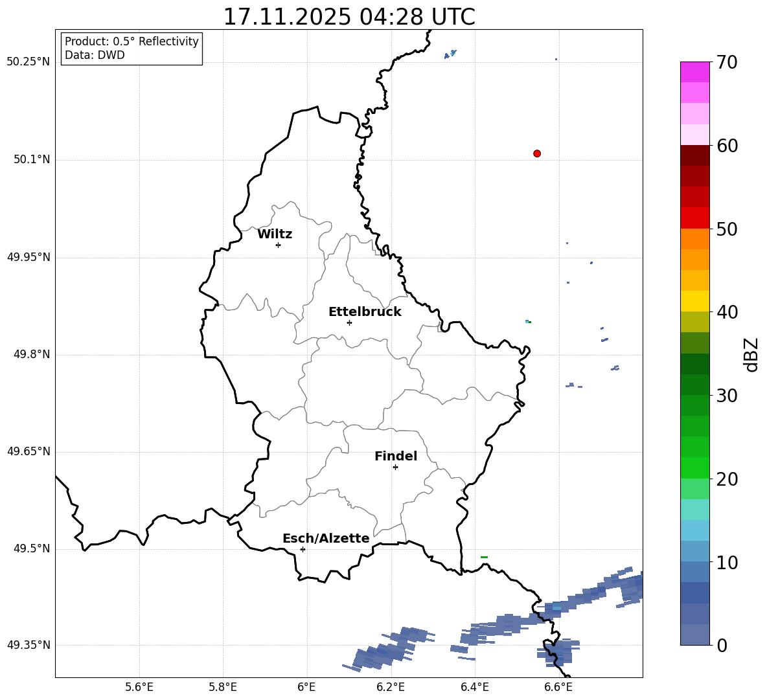Click the 49.65°N latitude label
The height and width of the screenshot is (700, 767).
[29, 451]
